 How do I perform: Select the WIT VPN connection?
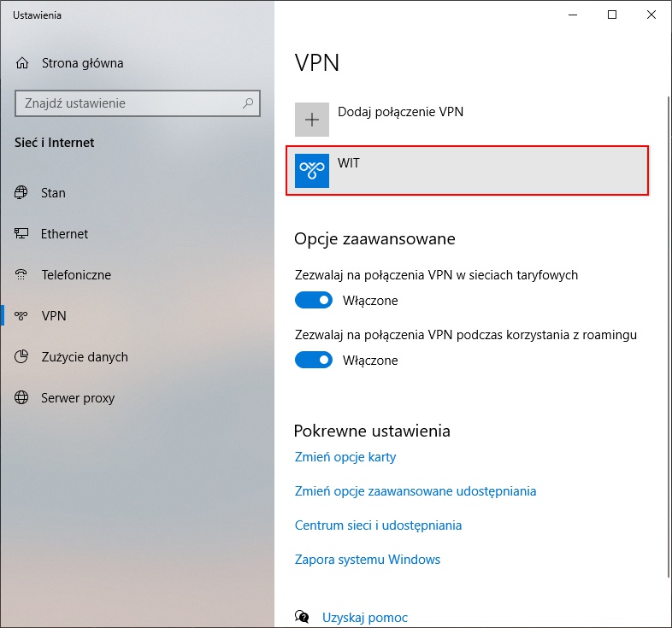[x=467, y=170]
